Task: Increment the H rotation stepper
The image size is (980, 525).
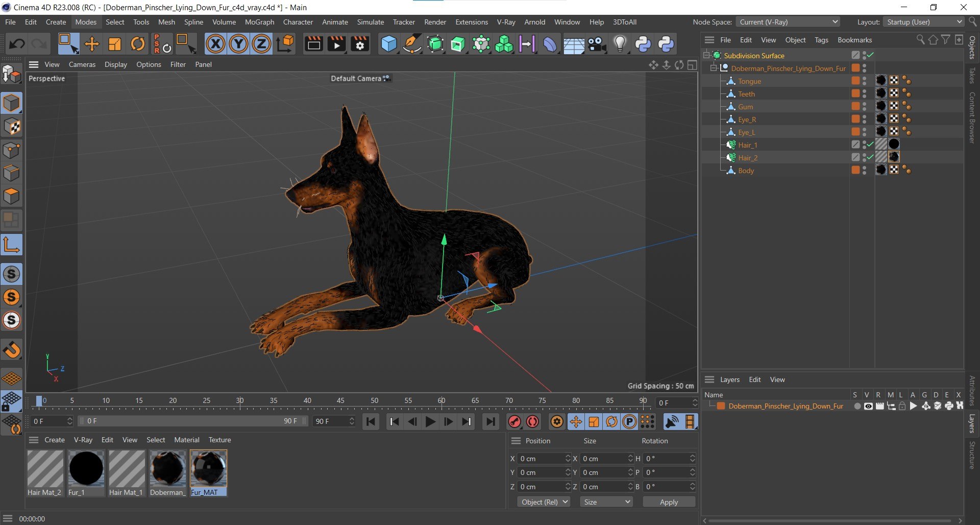Action: coord(692,456)
